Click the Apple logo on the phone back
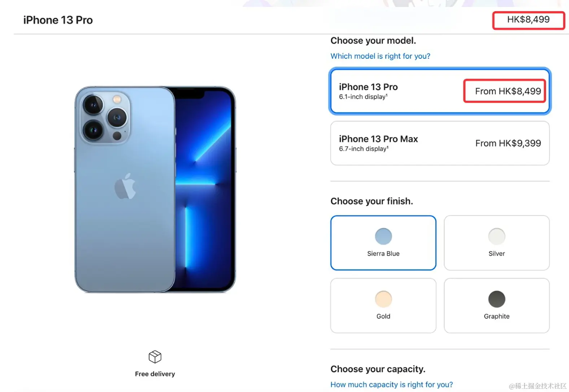Viewport: 569px width, 392px height. pyautogui.click(x=125, y=186)
